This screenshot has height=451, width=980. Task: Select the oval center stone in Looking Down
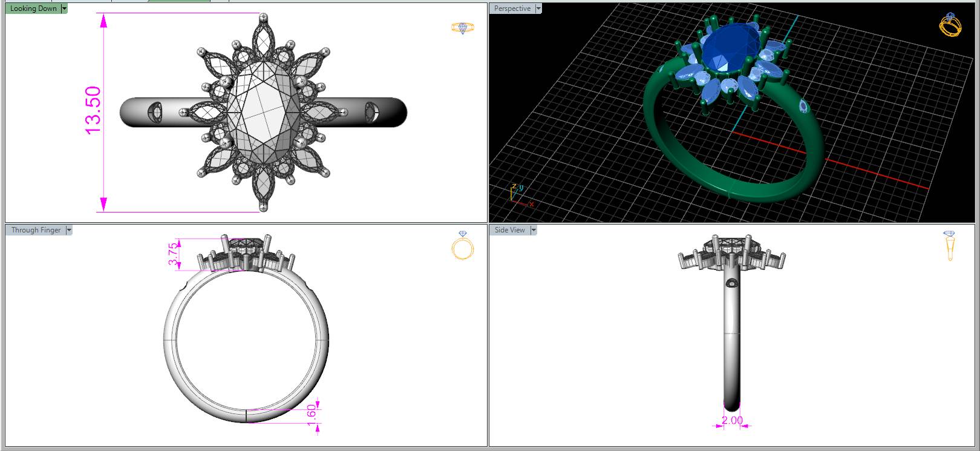click(x=263, y=113)
